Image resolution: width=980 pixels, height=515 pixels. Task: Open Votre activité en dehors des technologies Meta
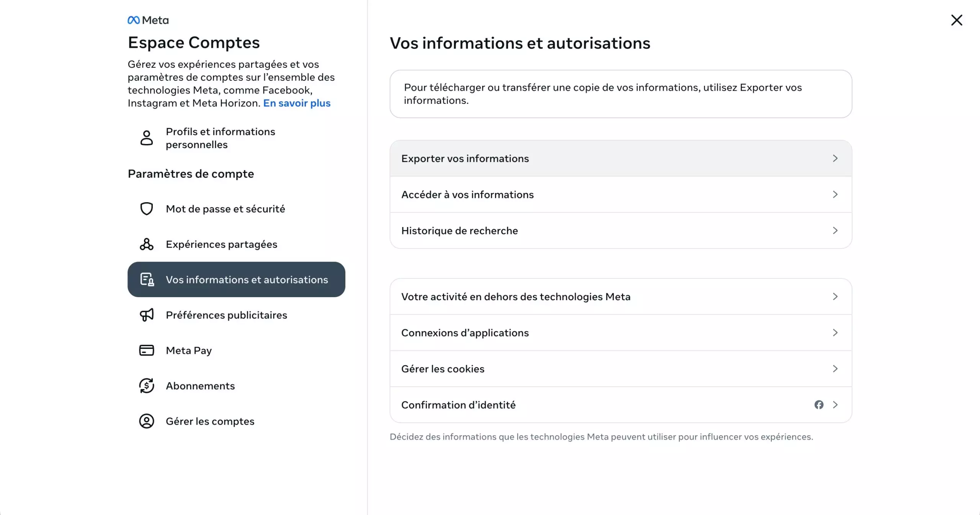515,297
